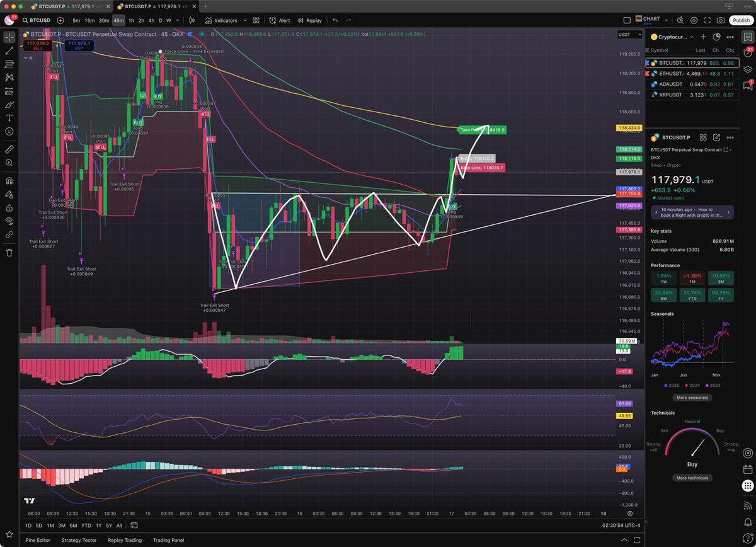The height and width of the screenshot is (547, 756).
Task: Click the compare or add symbol plus
Action: (60, 20)
